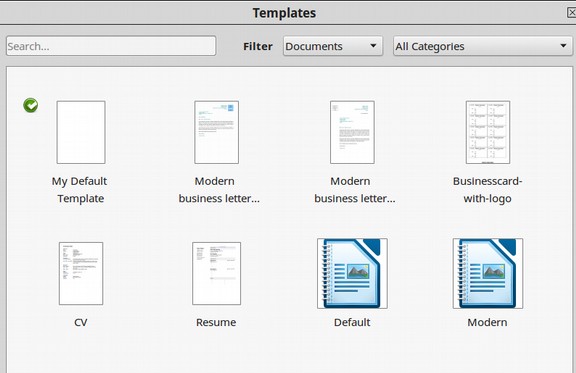
Task: Select the My Default Template thumbnail
Action: (81, 132)
